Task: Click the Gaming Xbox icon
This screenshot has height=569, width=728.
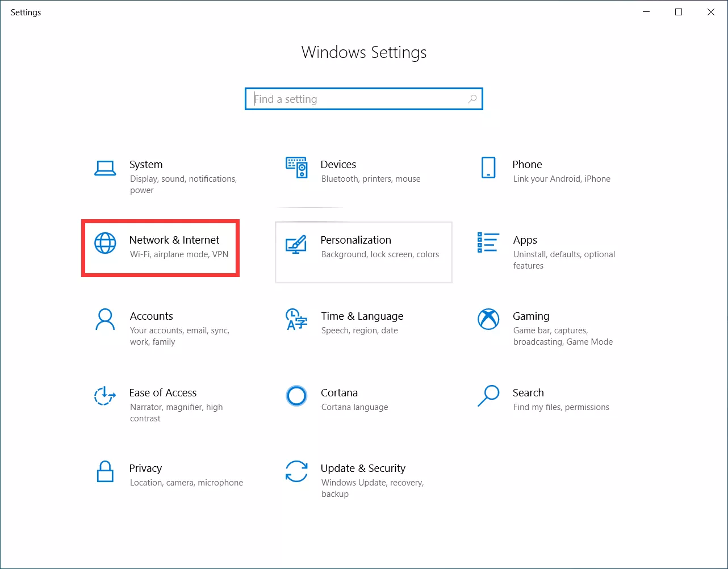Action: coord(488,319)
